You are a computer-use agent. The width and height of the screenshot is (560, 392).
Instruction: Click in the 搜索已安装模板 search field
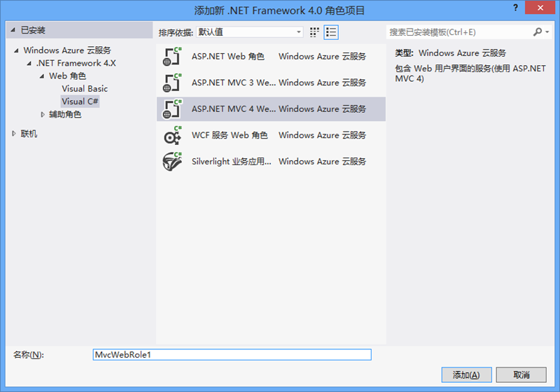point(459,32)
